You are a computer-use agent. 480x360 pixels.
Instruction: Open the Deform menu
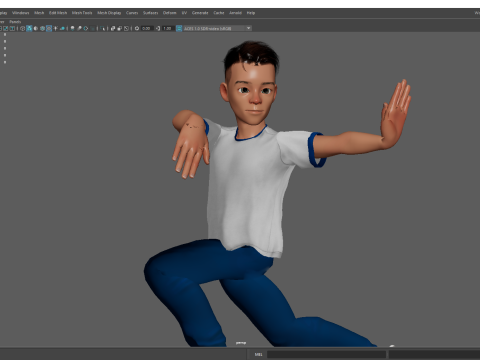169,13
